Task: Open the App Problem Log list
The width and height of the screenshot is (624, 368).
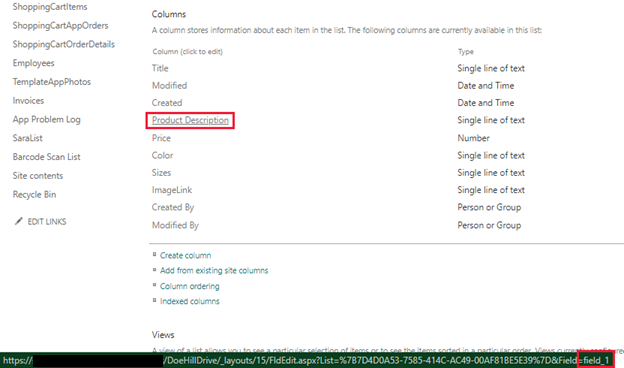Action: (x=46, y=119)
